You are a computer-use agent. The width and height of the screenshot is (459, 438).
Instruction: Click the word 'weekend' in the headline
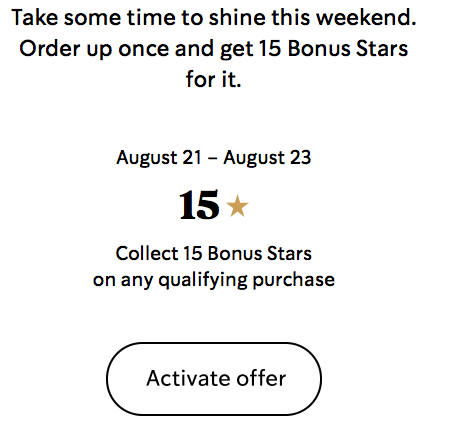click(x=366, y=17)
